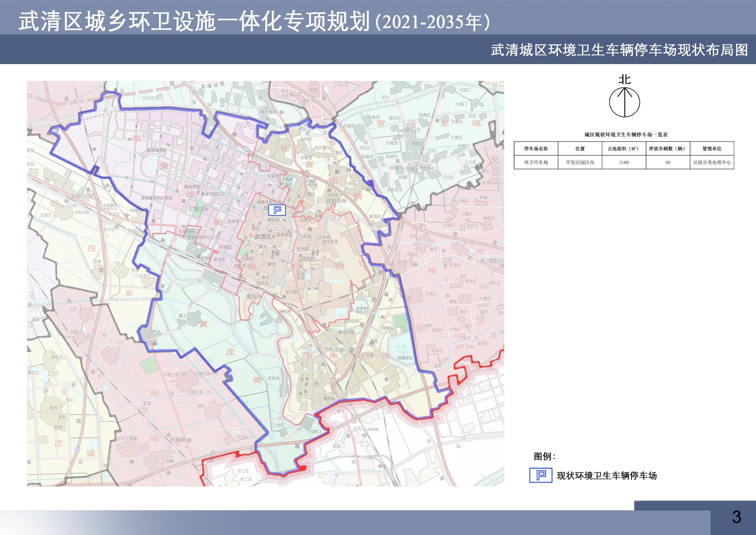Click the 城区现状环境卫生车辆停车场一览表 table title

[x=626, y=134]
